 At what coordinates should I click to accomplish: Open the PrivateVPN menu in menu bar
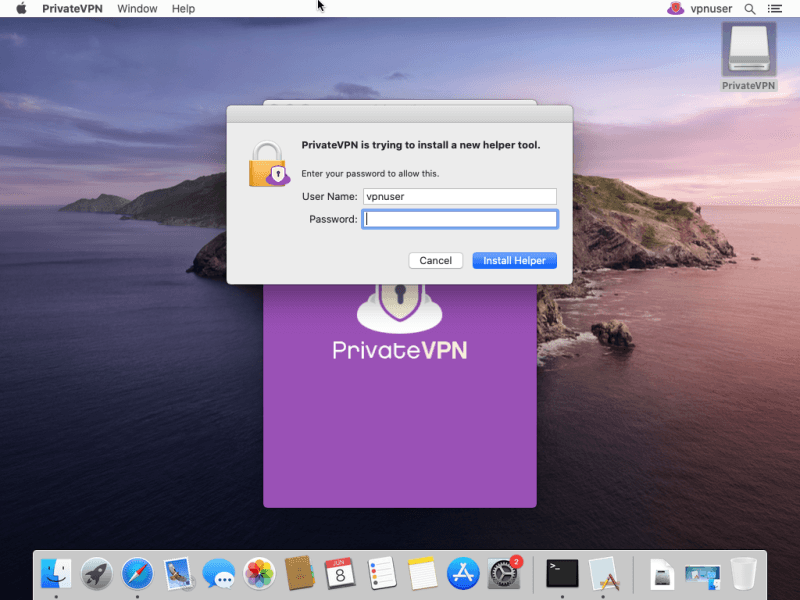point(73,8)
